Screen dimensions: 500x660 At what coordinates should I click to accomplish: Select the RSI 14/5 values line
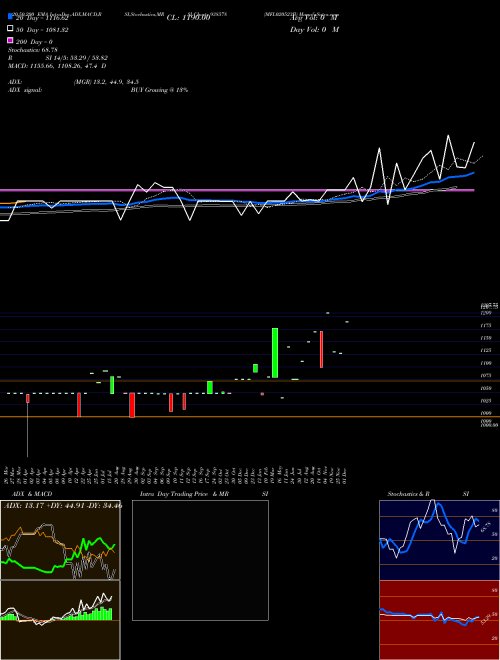coord(58,58)
